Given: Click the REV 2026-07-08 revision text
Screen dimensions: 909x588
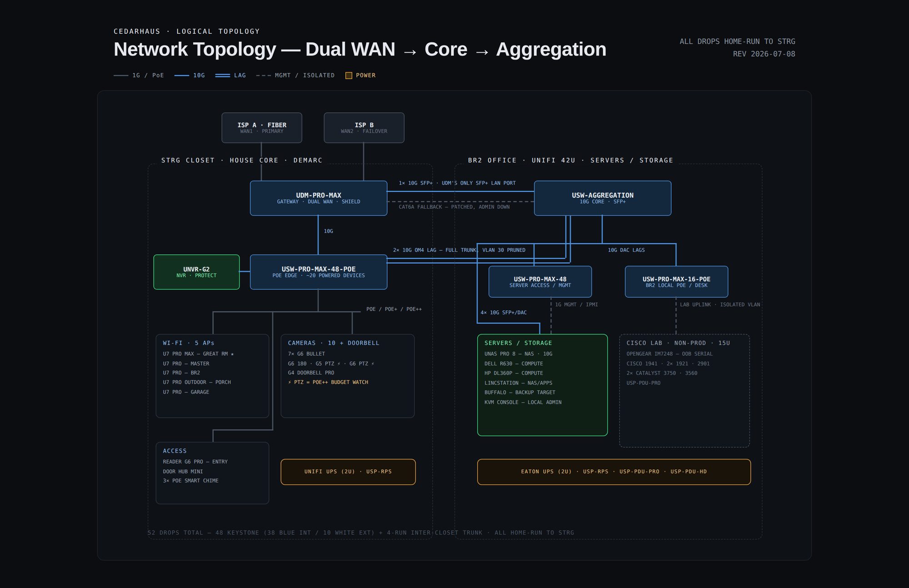Looking at the screenshot, I should point(764,54).
